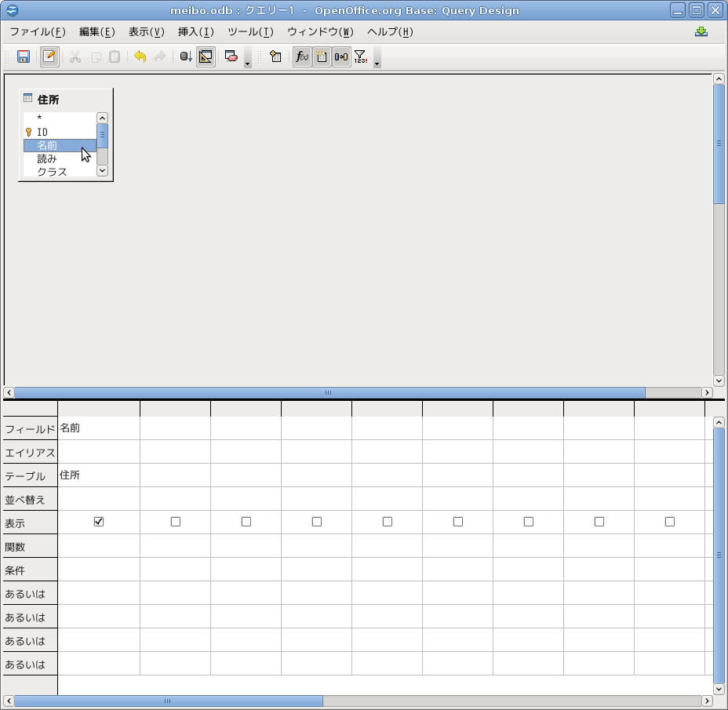Toggle the Functions row icon
Image resolution: width=728 pixels, height=710 pixels.
302,56
